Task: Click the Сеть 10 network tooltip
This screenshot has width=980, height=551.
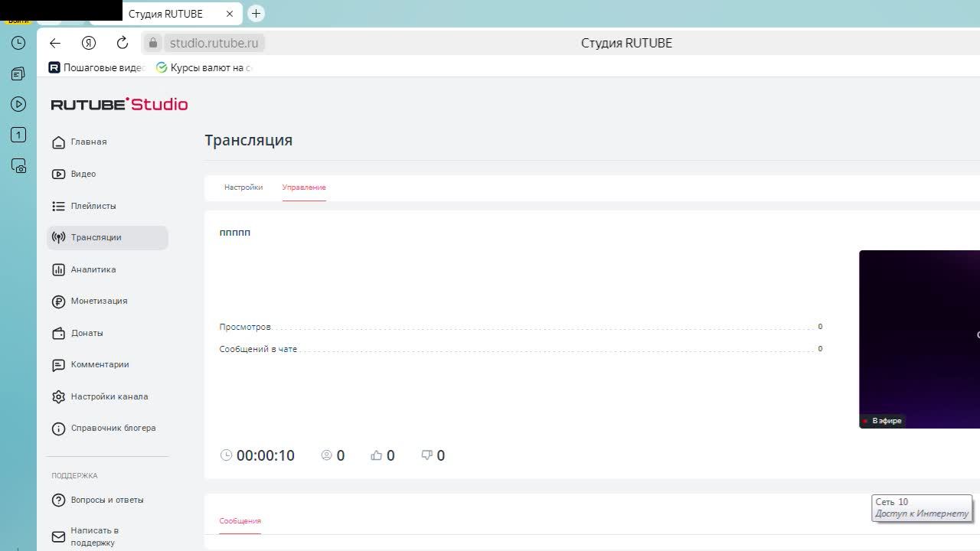Action: tap(922, 508)
